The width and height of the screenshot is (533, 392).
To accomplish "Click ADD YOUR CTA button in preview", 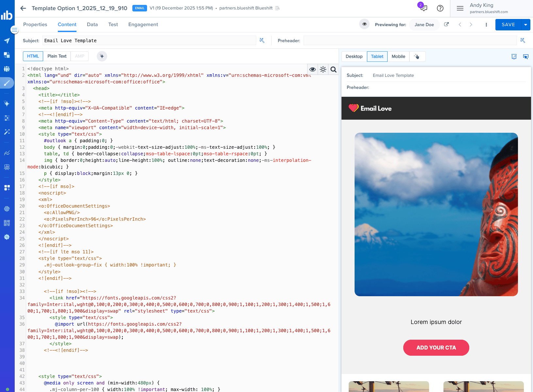I will coord(436,348).
